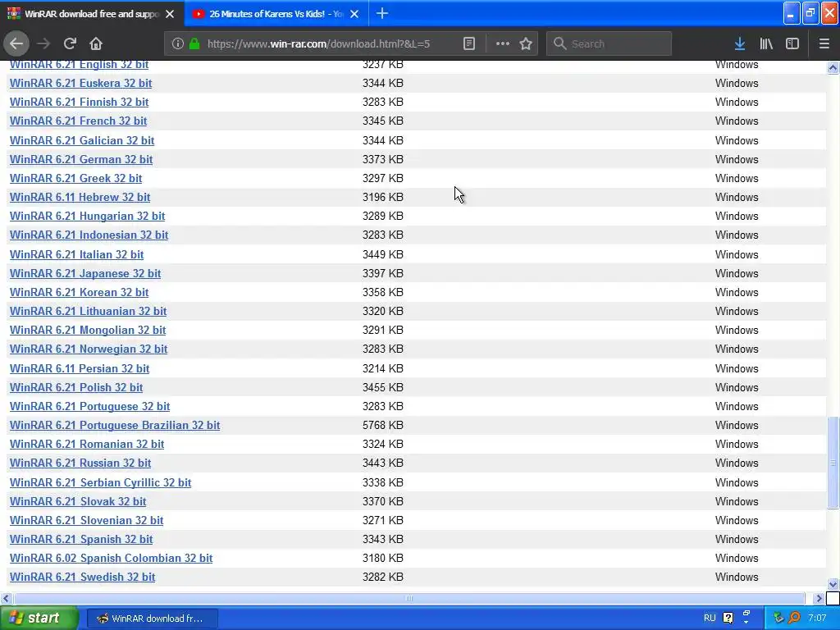The image size is (840, 630).
Task: Click the help question mark tray icon
Action: point(728,618)
